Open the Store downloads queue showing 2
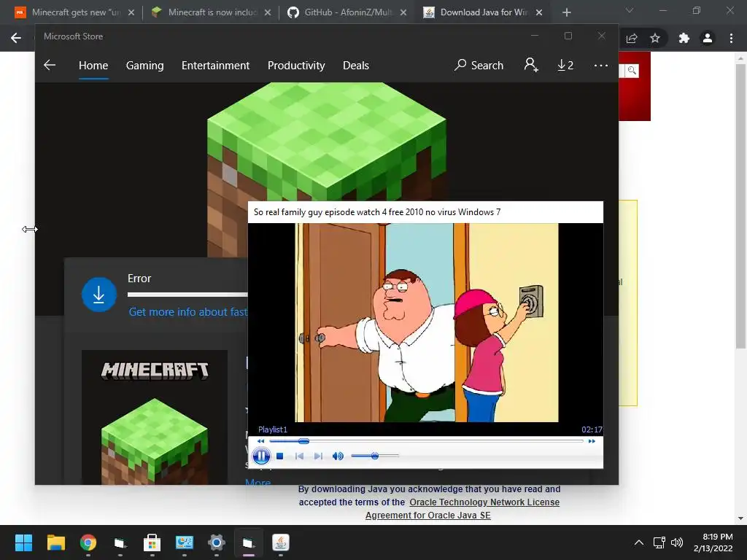This screenshot has width=747, height=560. 565,65
